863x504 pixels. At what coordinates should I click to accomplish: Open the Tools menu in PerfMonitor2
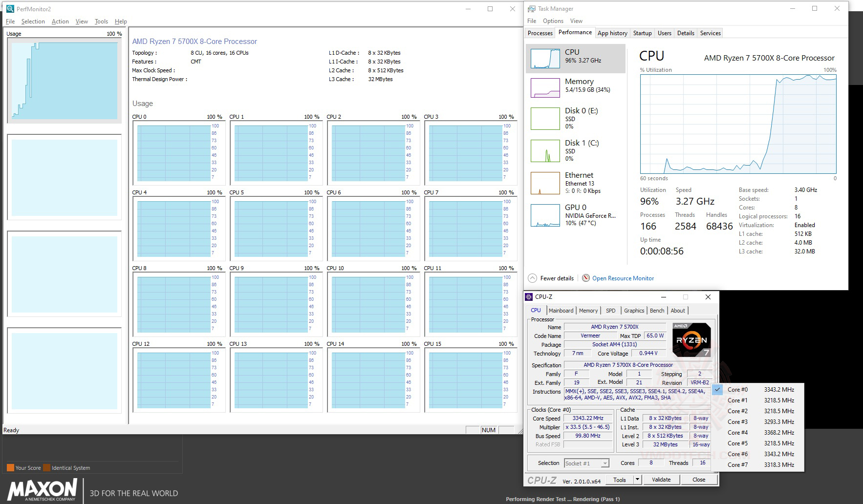tap(101, 21)
